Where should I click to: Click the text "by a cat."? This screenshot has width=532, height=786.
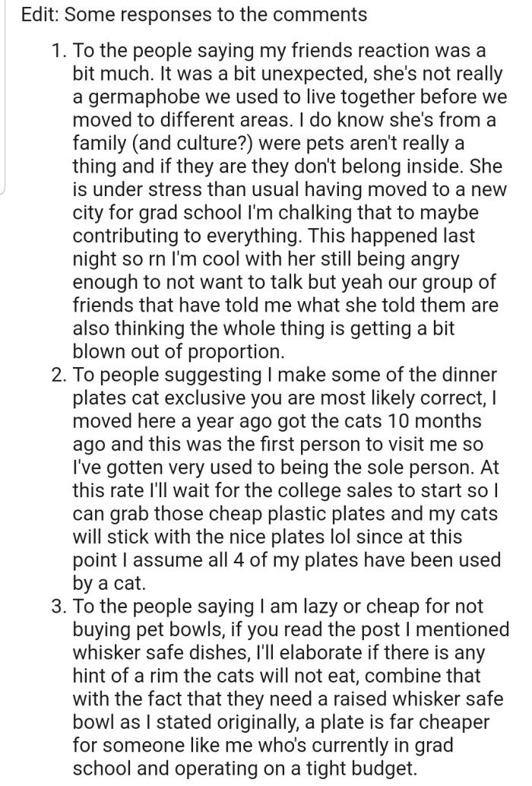(108, 585)
